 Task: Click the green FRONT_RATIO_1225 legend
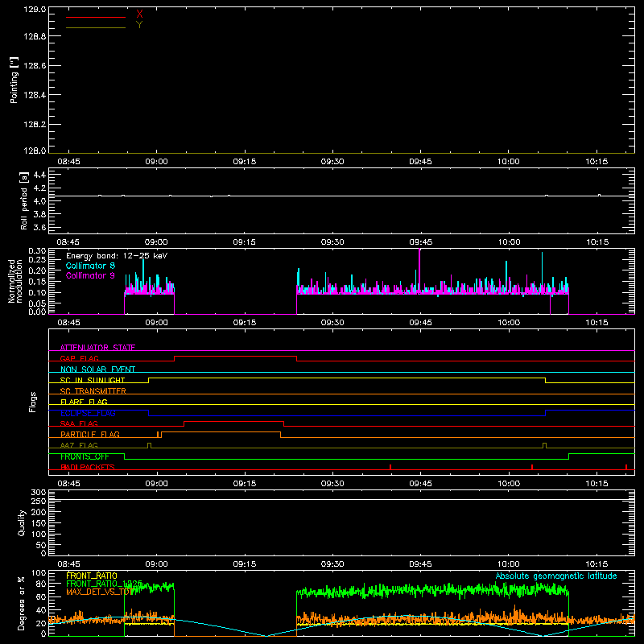pyautogui.click(x=105, y=584)
